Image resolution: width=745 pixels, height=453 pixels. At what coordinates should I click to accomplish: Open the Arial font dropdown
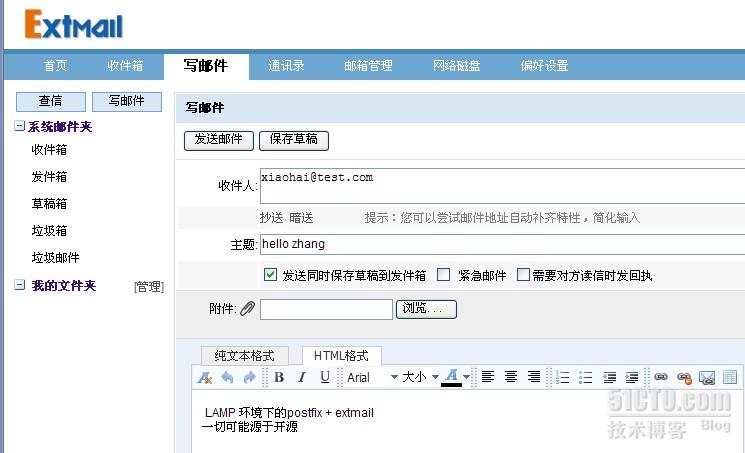(x=371, y=377)
